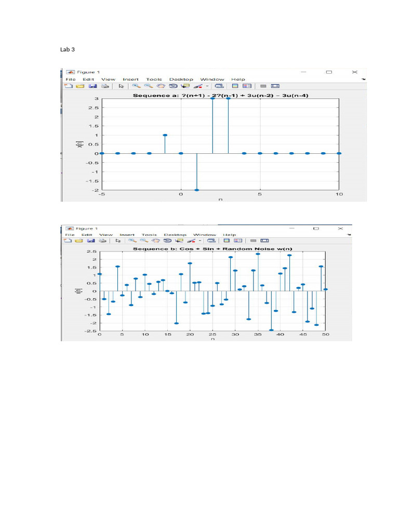Hide Plot Tools icon in Sequence a figure
Screen dimensions: 399x532
point(263,86)
